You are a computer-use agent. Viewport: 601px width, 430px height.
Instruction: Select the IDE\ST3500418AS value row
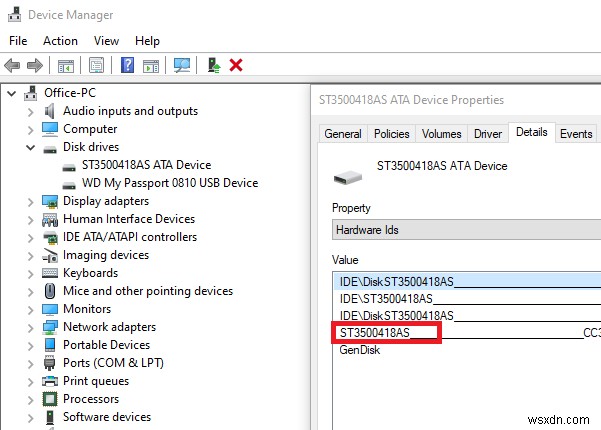tap(468, 299)
